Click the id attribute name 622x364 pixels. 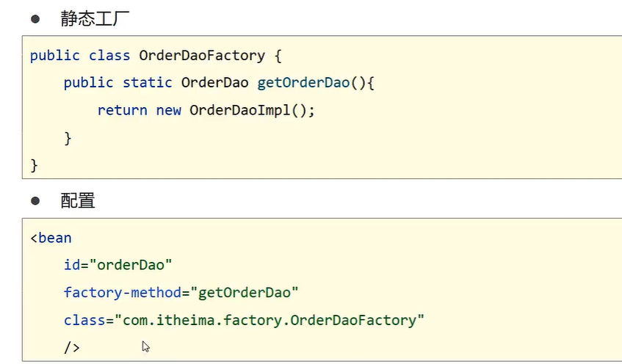72,265
